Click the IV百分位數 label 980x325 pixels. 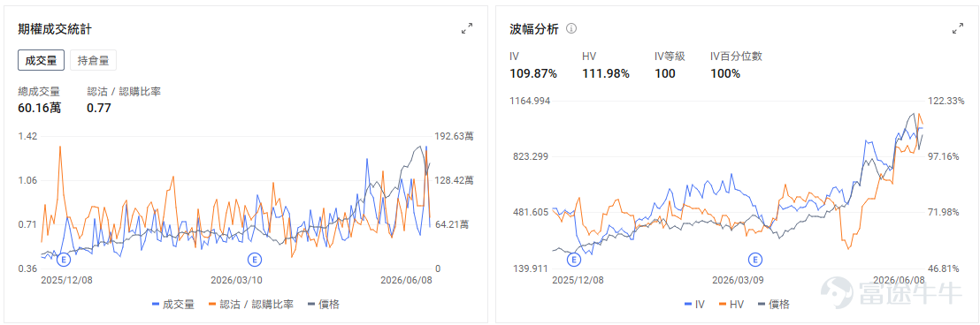[736, 57]
